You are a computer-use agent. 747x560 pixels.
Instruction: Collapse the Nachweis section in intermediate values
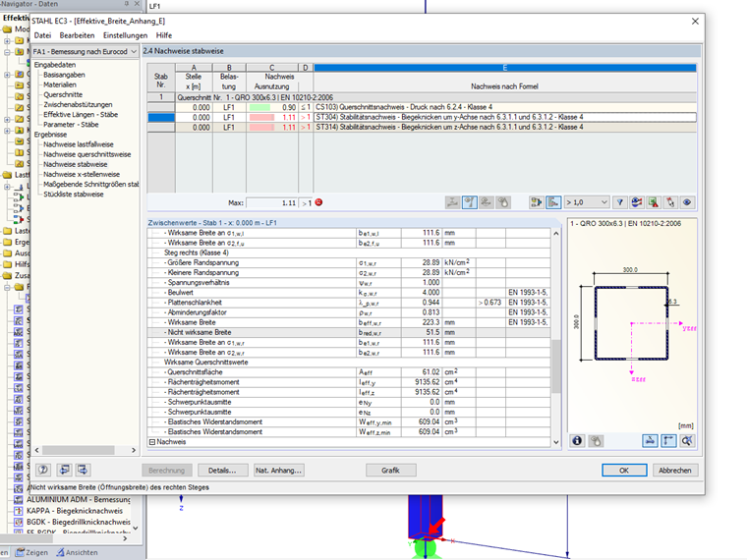pos(151,442)
